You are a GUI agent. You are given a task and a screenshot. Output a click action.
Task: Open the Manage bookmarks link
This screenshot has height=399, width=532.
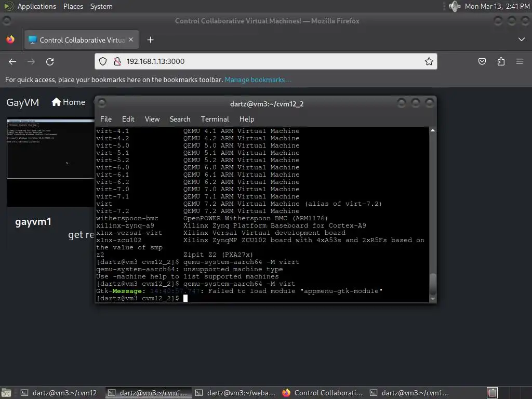pyautogui.click(x=258, y=79)
